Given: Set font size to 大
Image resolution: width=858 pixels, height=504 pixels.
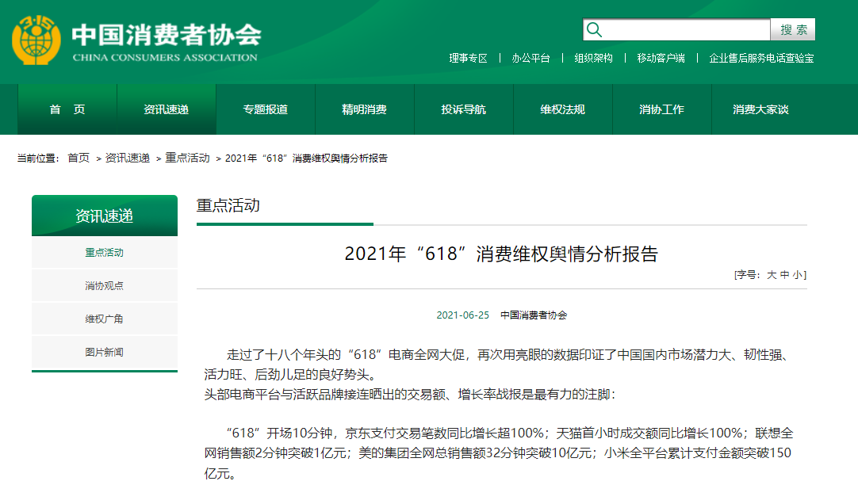Looking at the screenshot, I should (x=773, y=274).
